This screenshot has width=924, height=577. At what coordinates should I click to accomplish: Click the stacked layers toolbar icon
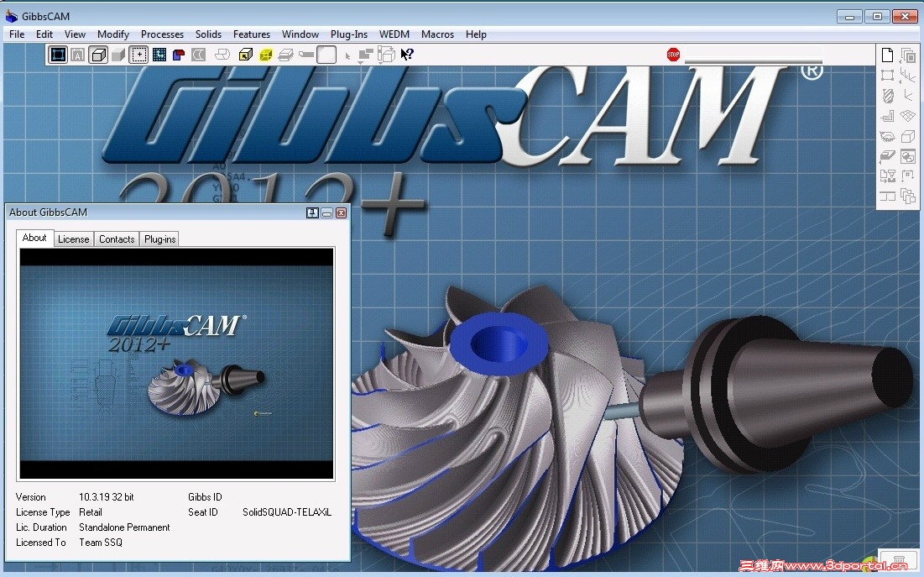click(286, 55)
